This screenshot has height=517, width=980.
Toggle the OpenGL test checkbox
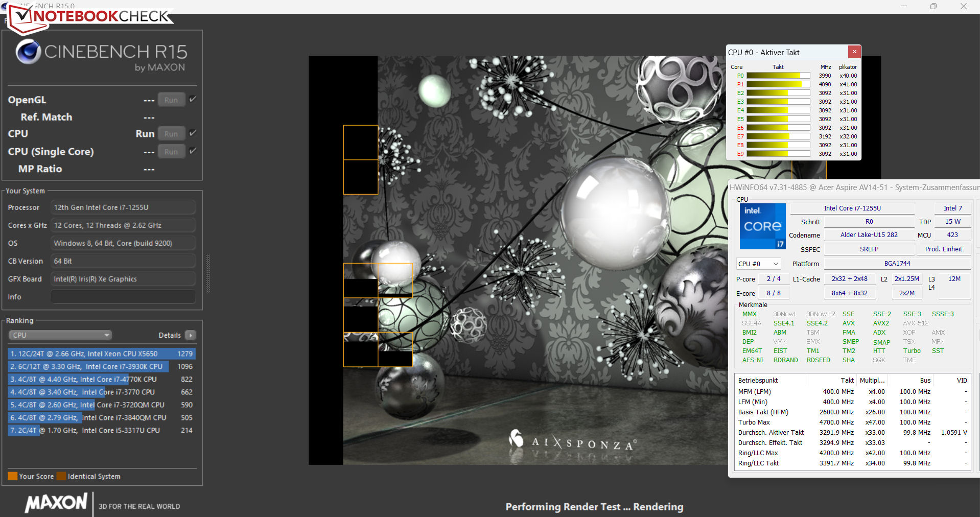tap(193, 100)
